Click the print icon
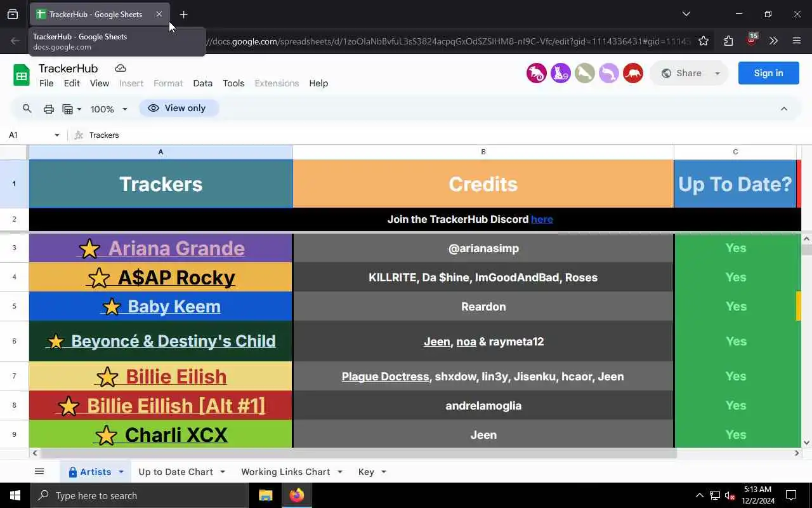The height and width of the screenshot is (508, 812). (48, 109)
